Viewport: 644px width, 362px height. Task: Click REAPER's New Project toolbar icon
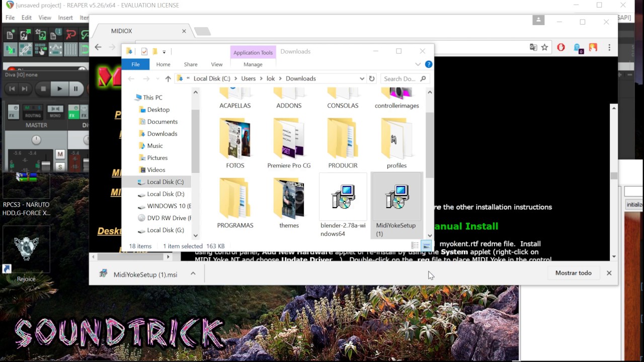pos(10,35)
